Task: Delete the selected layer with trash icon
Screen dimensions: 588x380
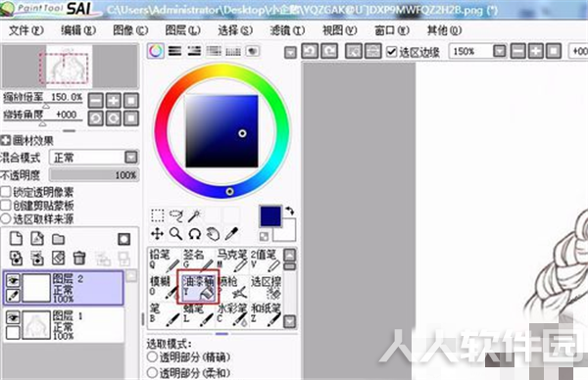Action: (x=79, y=259)
